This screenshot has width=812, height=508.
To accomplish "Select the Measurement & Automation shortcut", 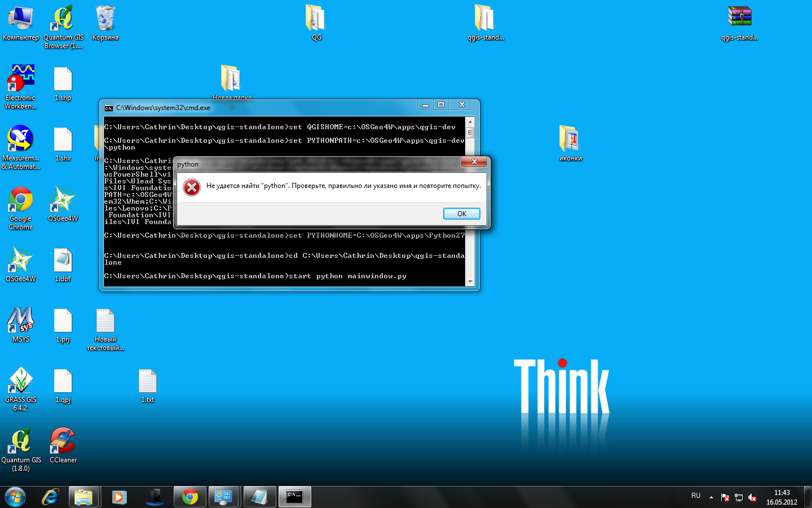I will [21, 147].
